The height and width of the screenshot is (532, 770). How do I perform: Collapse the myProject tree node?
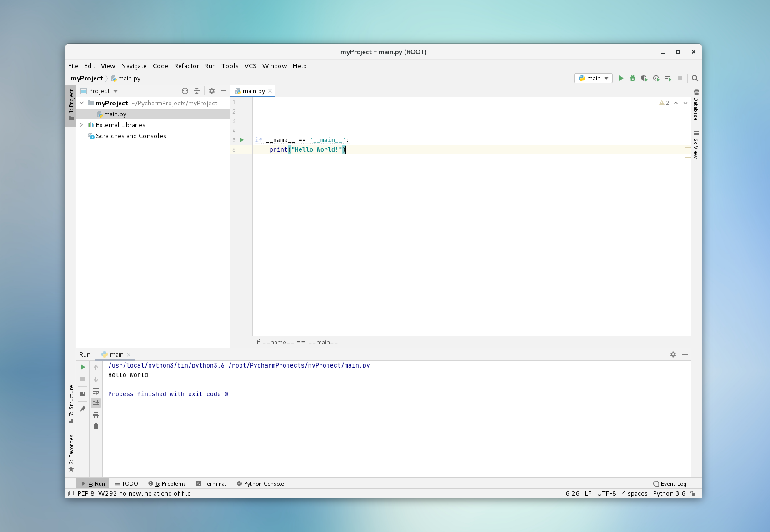click(x=82, y=103)
